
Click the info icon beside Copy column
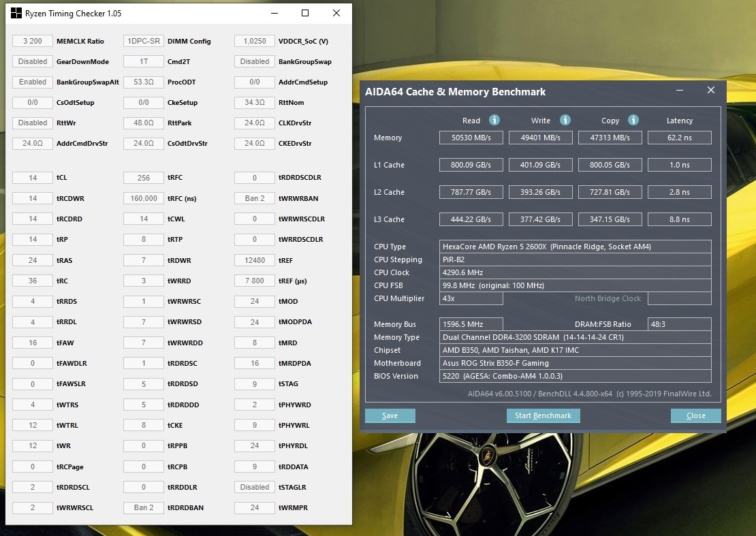(x=633, y=120)
